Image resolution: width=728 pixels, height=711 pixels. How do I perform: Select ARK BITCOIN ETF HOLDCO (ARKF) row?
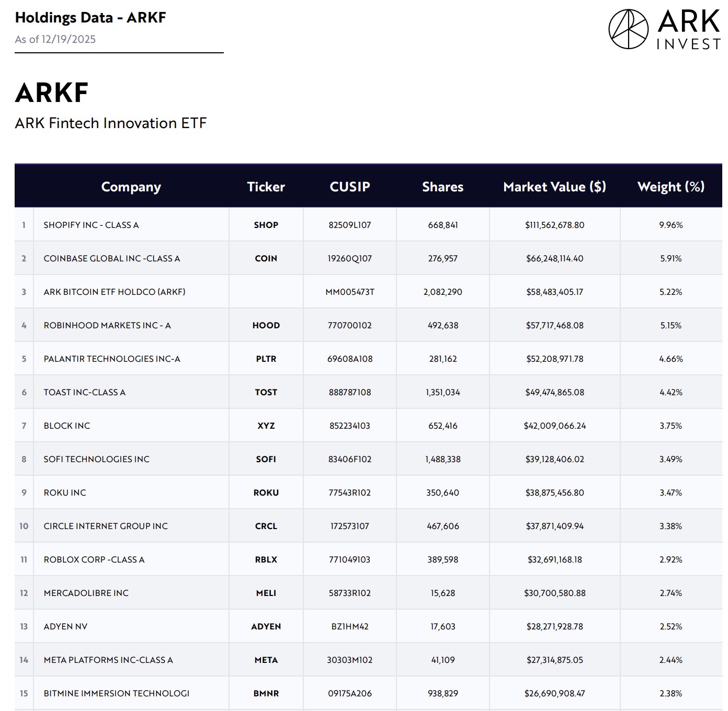pyautogui.click(x=114, y=292)
